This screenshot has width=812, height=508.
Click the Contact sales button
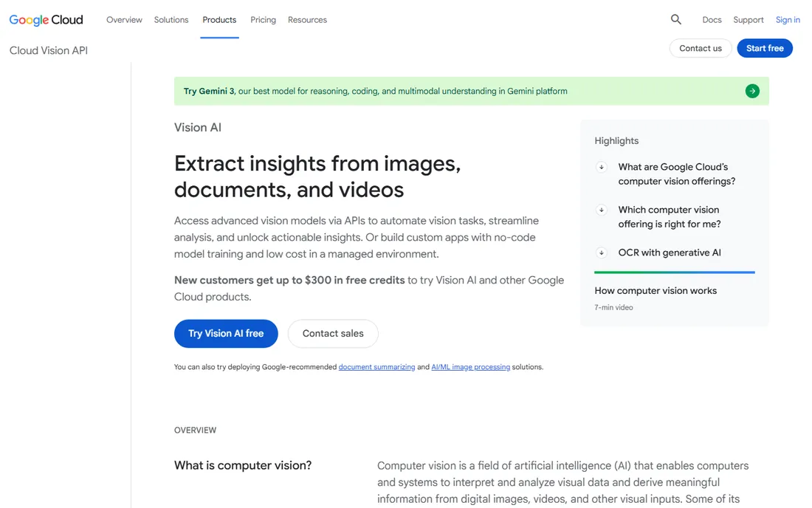pyautogui.click(x=333, y=334)
